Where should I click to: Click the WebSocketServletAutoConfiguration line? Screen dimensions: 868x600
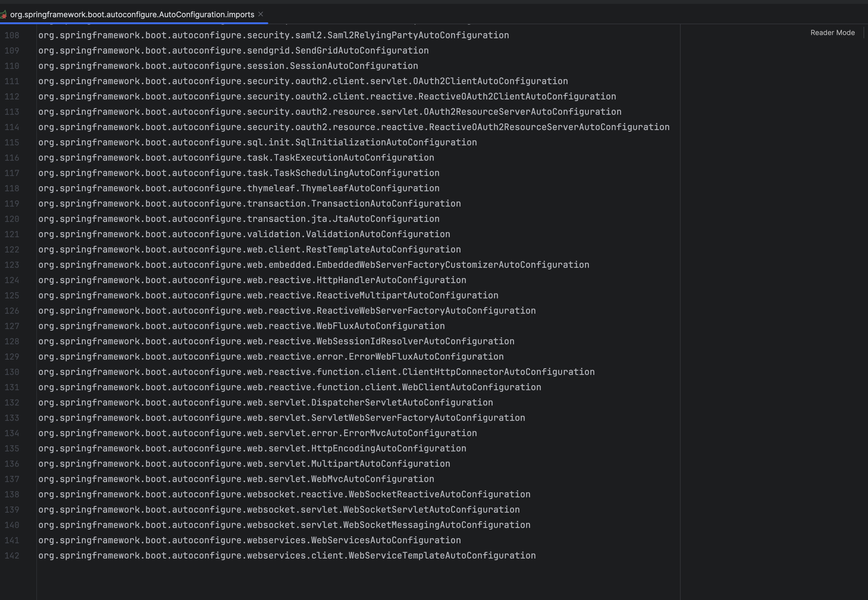pos(279,510)
